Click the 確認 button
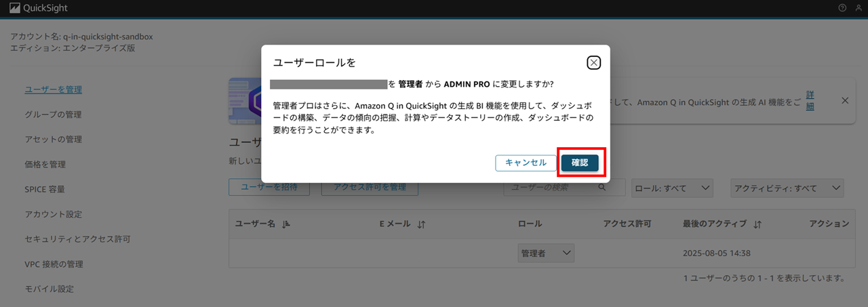The height and width of the screenshot is (307, 868). click(580, 163)
